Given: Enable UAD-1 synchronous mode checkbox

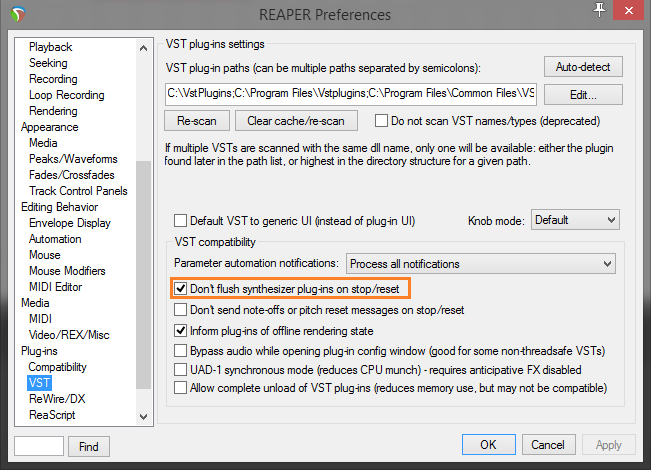Looking at the screenshot, I should click(x=181, y=369).
